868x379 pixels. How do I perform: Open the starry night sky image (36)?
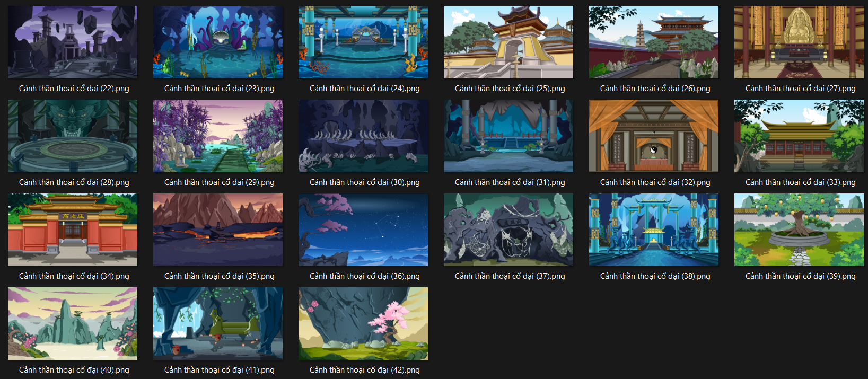pyautogui.click(x=363, y=230)
